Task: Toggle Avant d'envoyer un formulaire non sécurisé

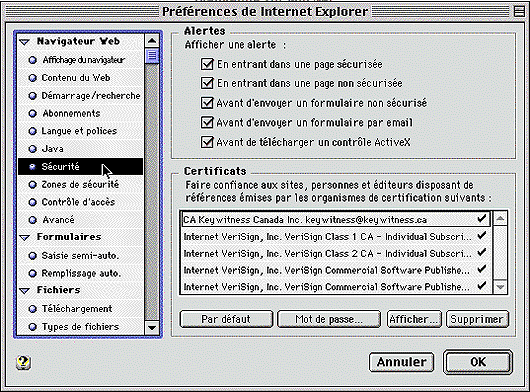Action: point(207,102)
